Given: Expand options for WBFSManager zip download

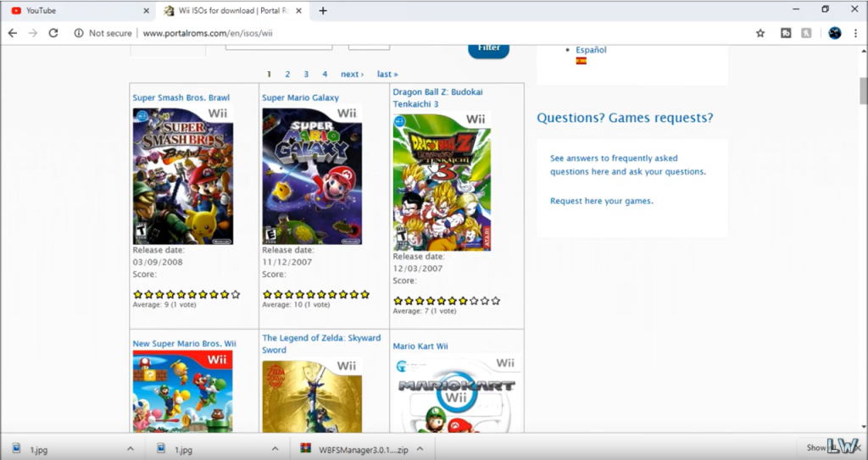Looking at the screenshot, I should [420, 448].
